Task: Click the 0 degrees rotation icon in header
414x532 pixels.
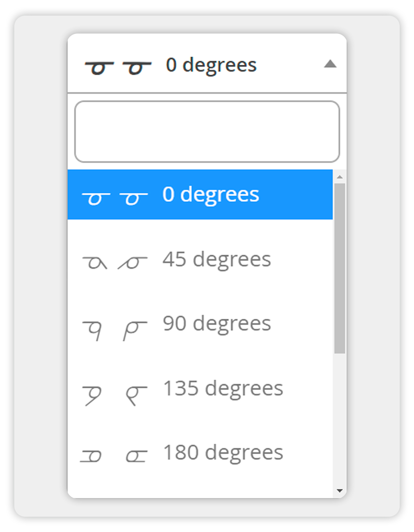Action: 118,67
